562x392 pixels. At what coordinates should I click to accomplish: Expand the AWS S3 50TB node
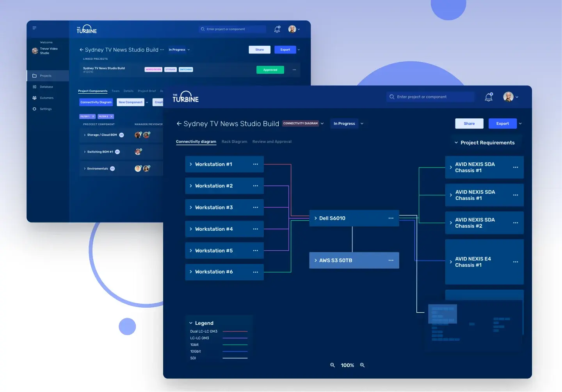click(315, 260)
